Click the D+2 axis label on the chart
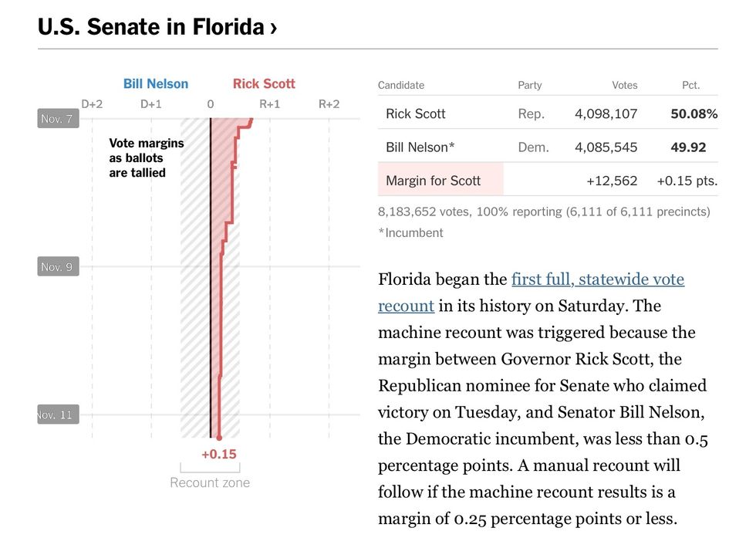This screenshot has width=756, height=538. pos(92,103)
